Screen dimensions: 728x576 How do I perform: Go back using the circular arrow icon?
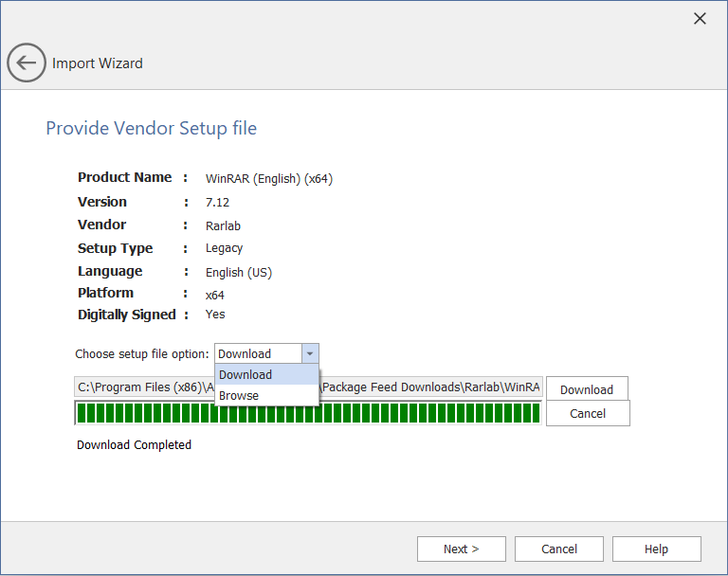point(27,63)
